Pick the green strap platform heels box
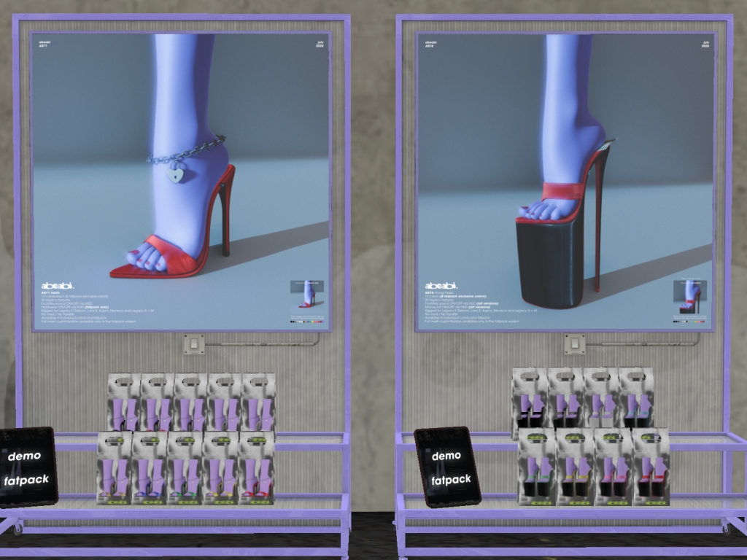The height and width of the screenshot is (560, 747). click(537, 467)
